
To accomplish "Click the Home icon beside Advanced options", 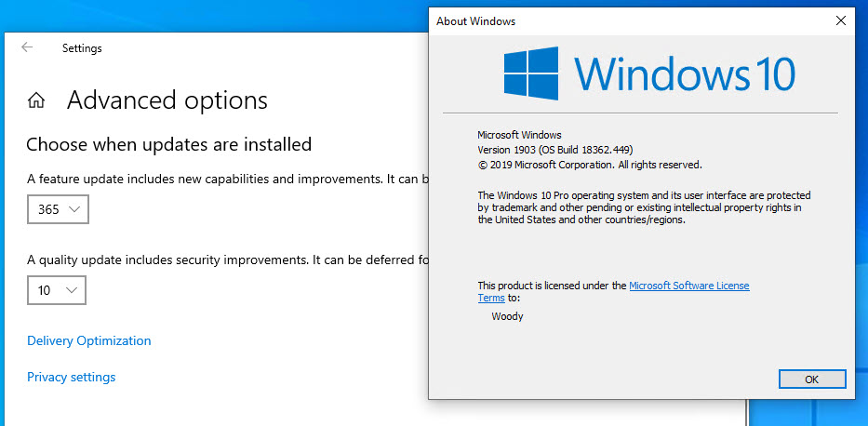I will (37, 100).
